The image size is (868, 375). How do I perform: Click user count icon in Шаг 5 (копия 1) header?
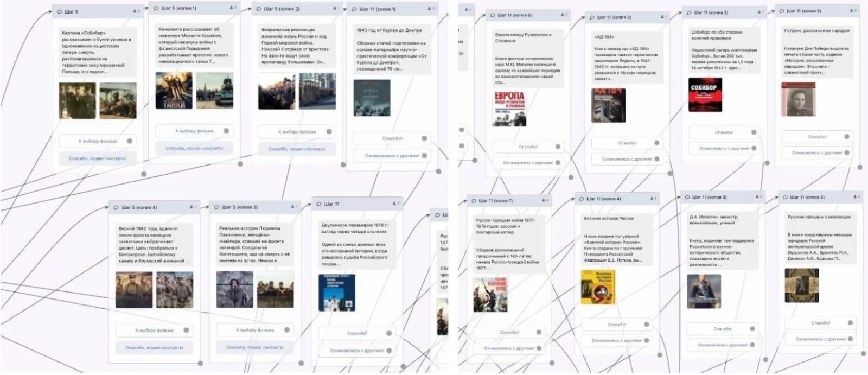[232, 8]
